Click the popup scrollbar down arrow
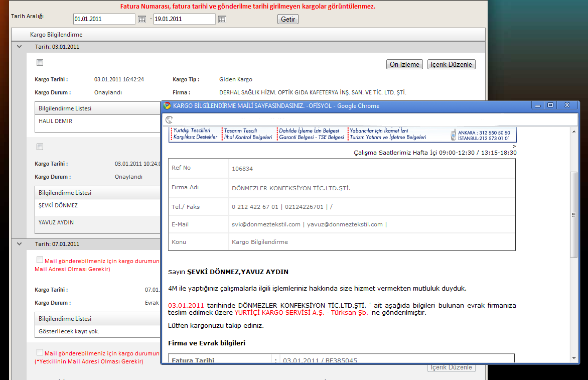This screenshot has height=380, width=588. click(x=573, y=358)
